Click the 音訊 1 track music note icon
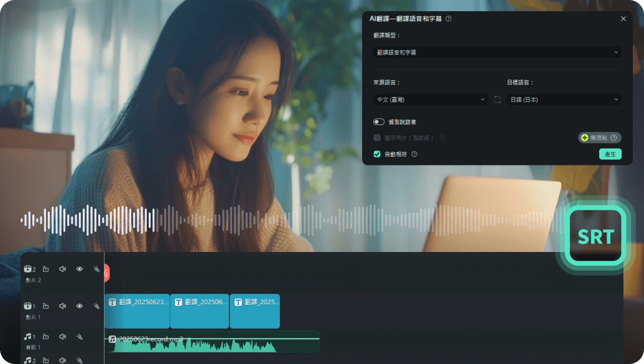 [28, 337]
